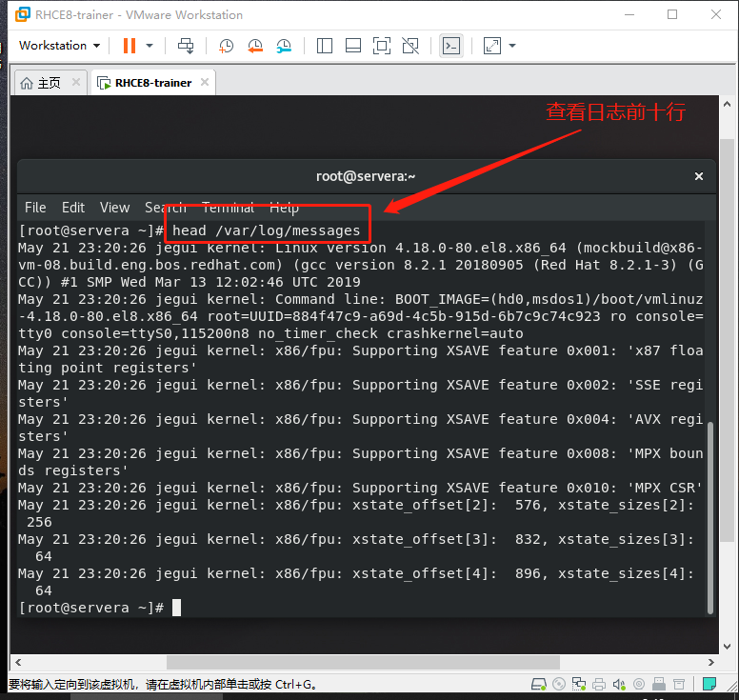739x700 pixels.
Task: Click the network adapter status icon
Action: point(579,684)
